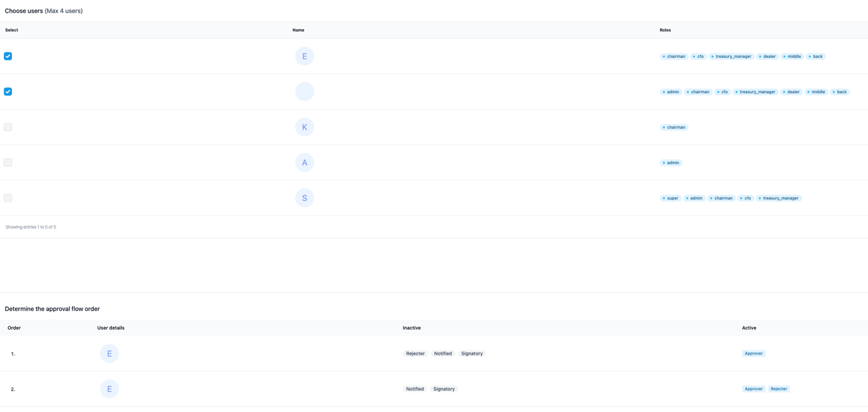Select the checkbox for user A
This screenshot has height=412, width=868.
pos(8,162)
